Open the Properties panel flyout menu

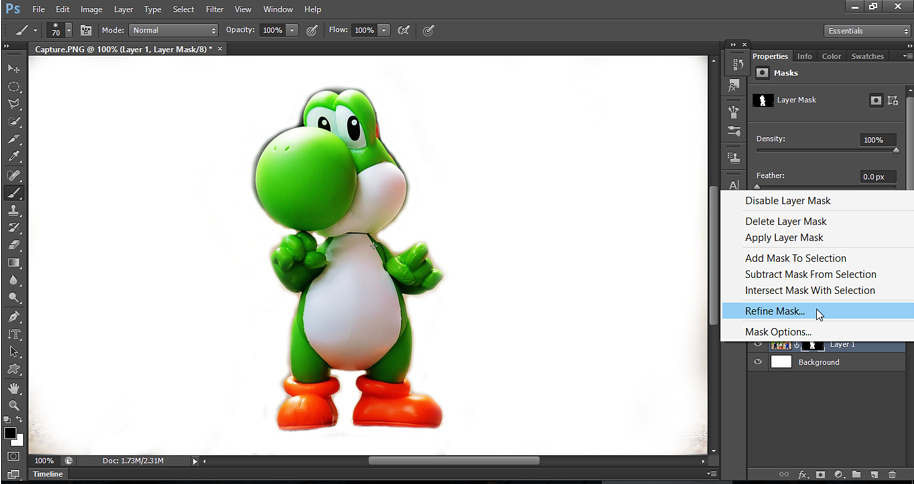907,57
